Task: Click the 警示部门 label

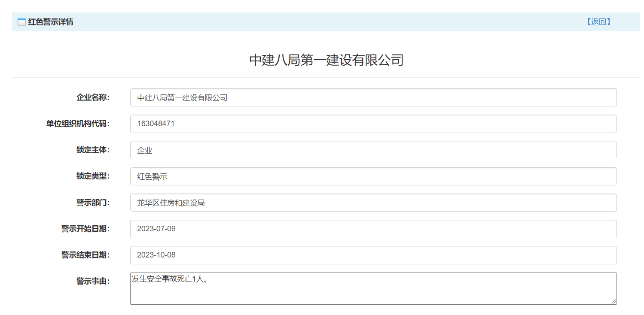Action: (x=93, y=202)
